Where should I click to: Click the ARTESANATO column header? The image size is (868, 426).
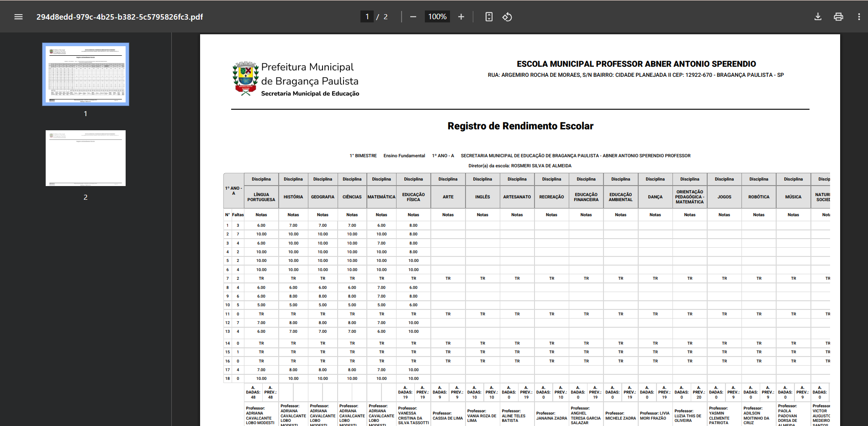pos(517,197)
